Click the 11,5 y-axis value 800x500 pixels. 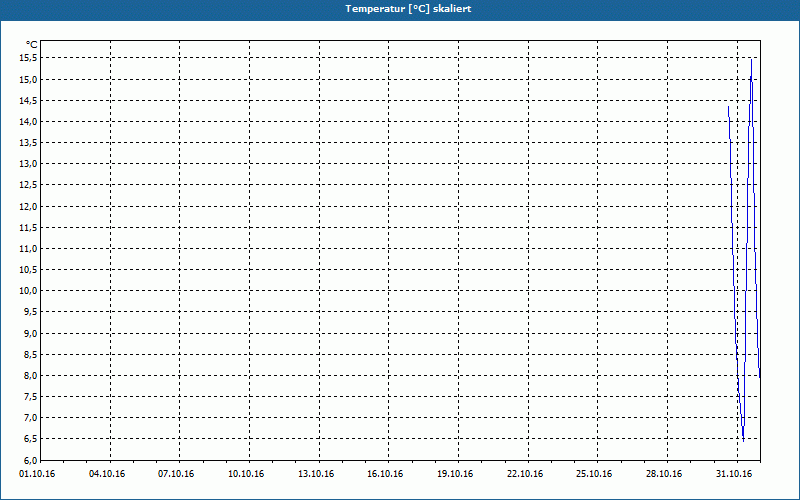(29, 228)
